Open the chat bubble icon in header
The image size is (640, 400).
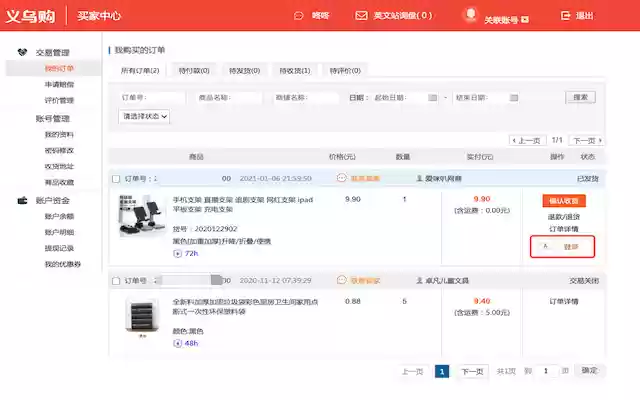point(299,16)
